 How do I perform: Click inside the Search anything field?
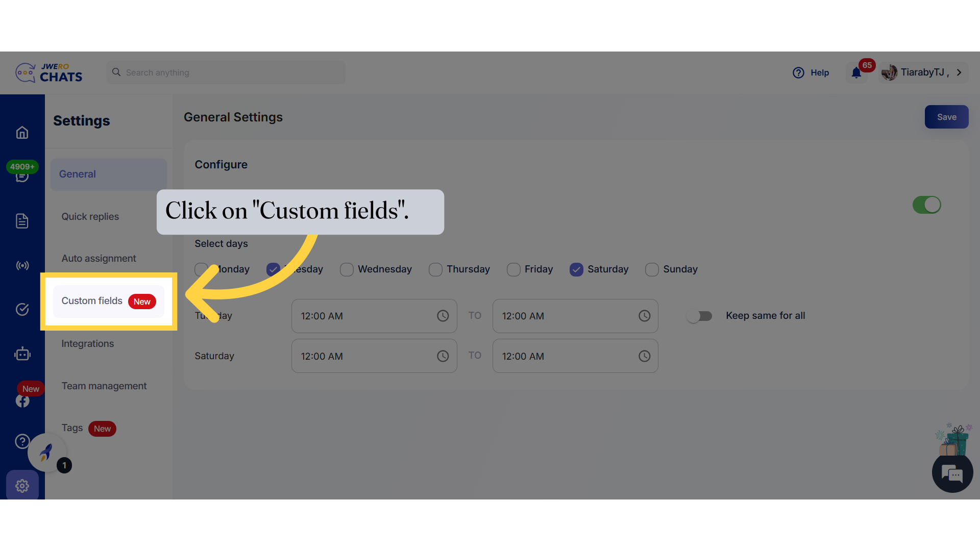pos(225,72)
